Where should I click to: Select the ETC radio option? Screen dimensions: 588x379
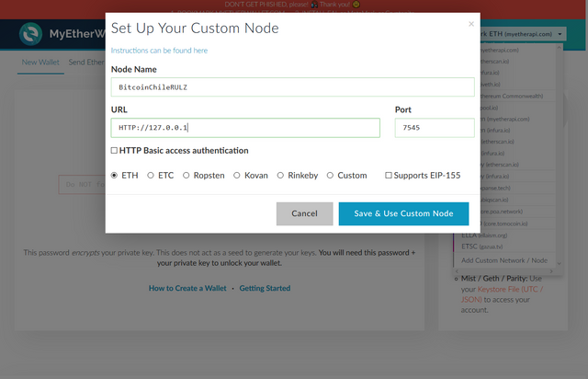151,176
